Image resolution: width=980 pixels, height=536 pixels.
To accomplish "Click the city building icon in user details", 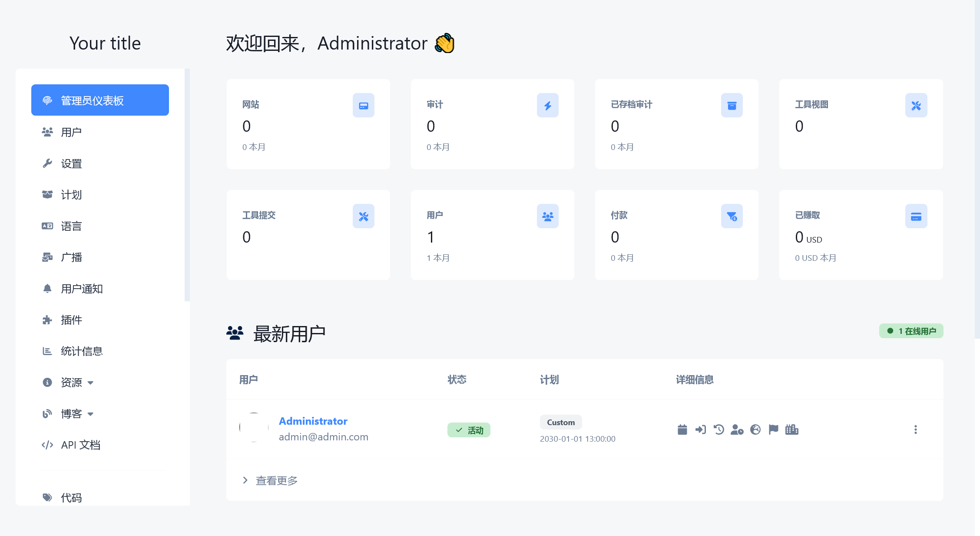I will (x=791, y=429).
